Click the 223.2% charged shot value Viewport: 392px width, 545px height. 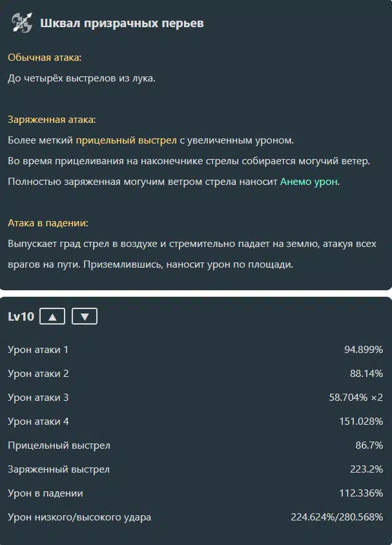[366, 469]
